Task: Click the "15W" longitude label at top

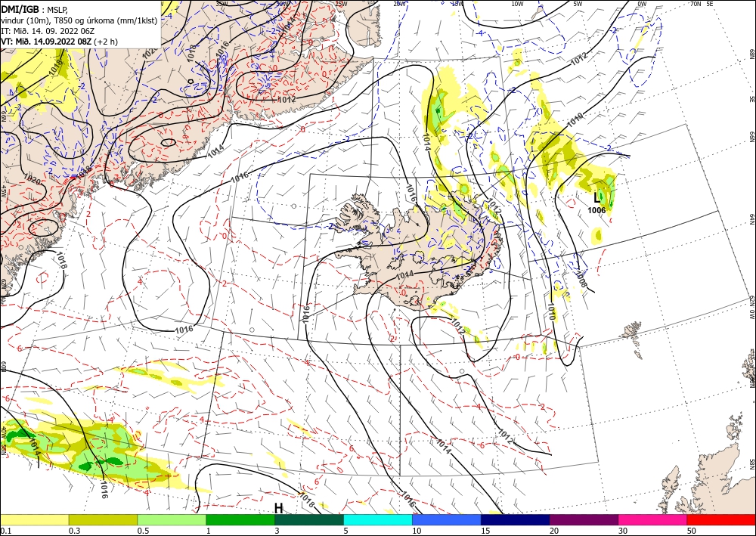Action: [x=457, y=4]
